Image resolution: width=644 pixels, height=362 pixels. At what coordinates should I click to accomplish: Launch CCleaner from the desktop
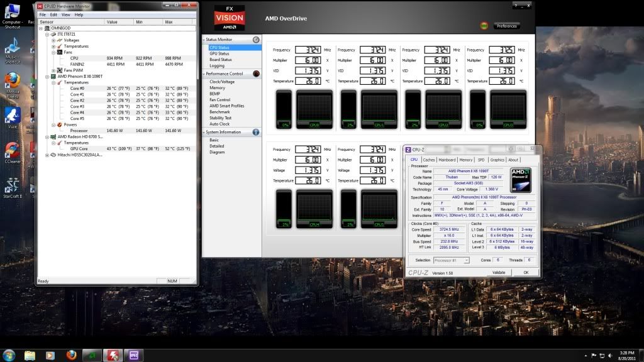click(13, 153)
